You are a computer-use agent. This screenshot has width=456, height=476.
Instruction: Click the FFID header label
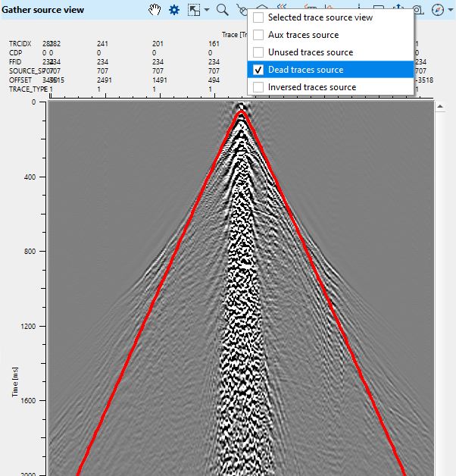click(x=15, y=62)
